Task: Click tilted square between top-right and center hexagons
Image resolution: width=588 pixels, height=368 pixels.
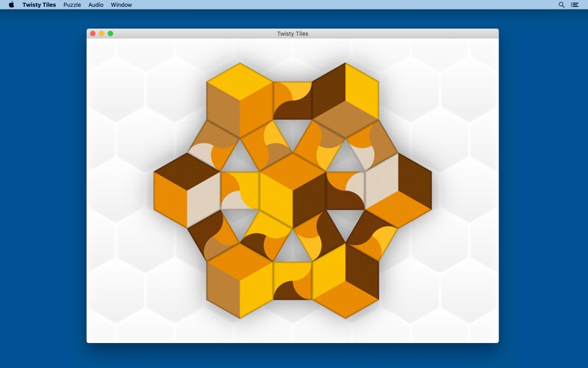Action: coord(319,145)
